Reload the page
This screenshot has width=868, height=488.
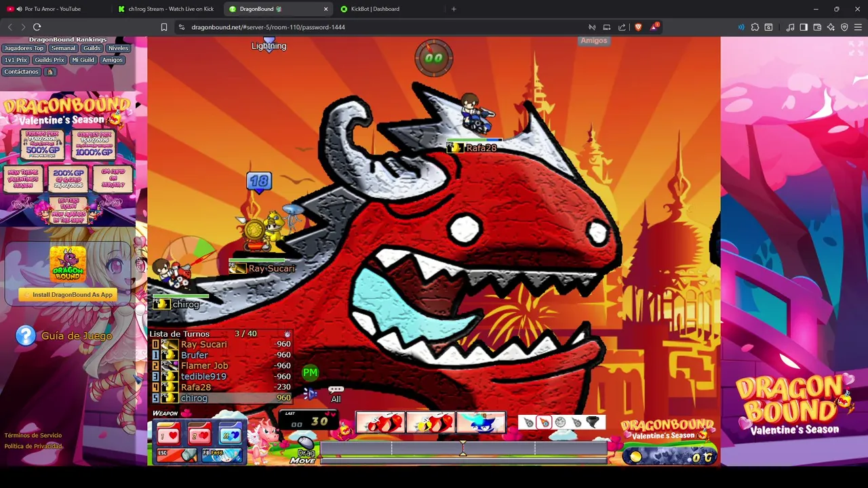(37, 27)
